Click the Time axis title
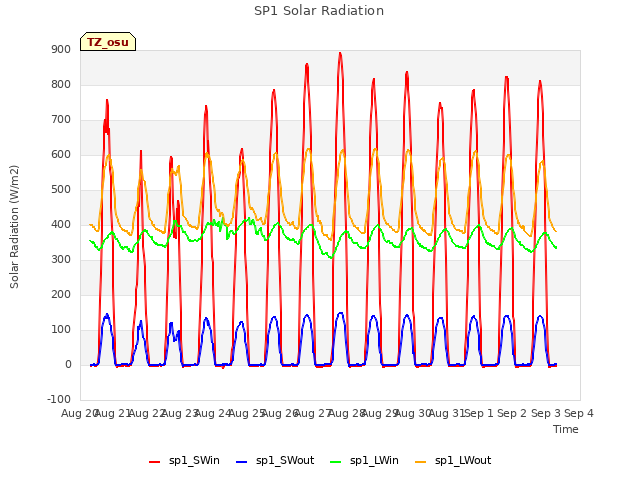This screenshot has width=640, height=480. click(x=566, y=429)
